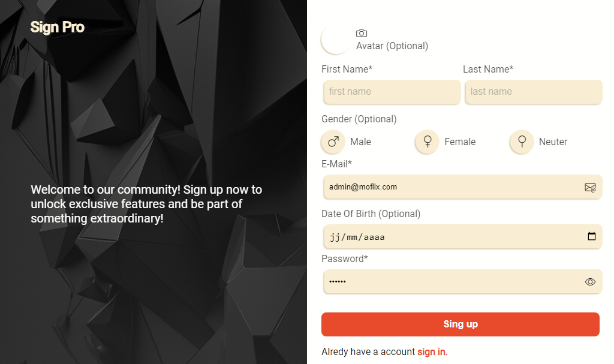Viewport: 614px width, 364px height.
Task: Focus the Date Of Birth input
Action: [420, 236]
